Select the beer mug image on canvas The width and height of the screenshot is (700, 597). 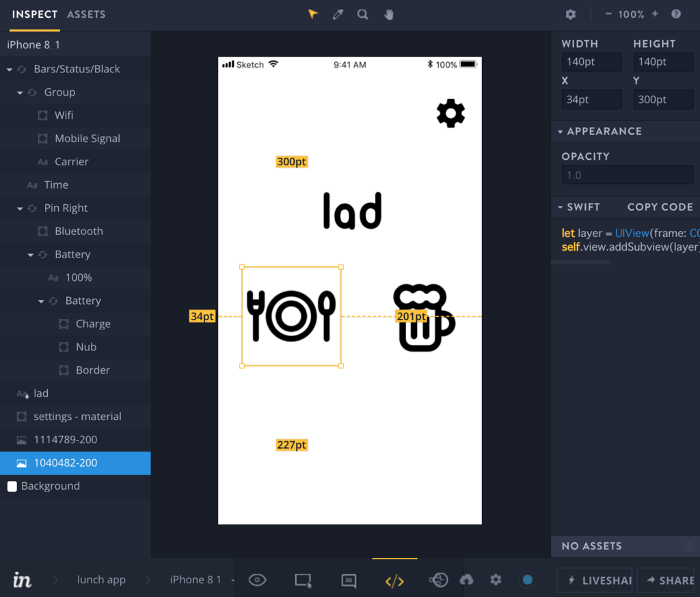(x=424, y=317)
